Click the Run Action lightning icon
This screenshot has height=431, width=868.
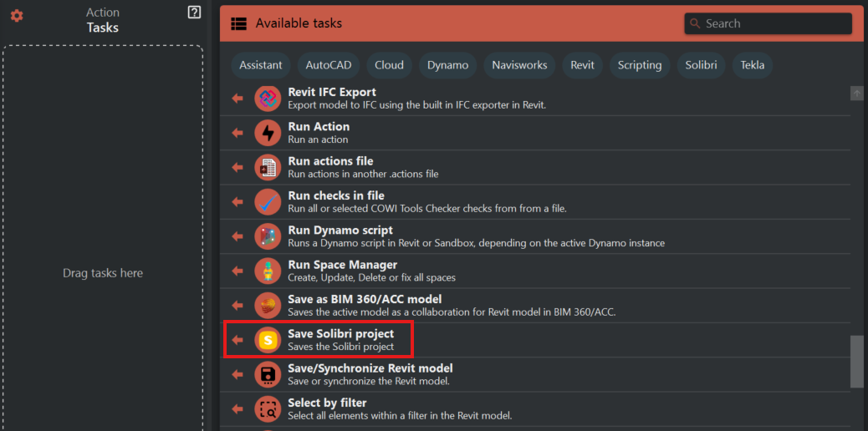pyautogui.click(x=268, y=133)
